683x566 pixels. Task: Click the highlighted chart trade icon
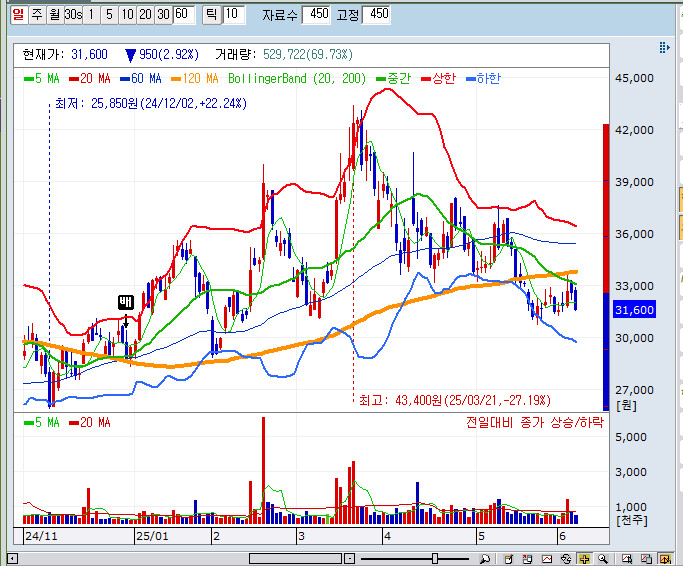pos(665,559)
